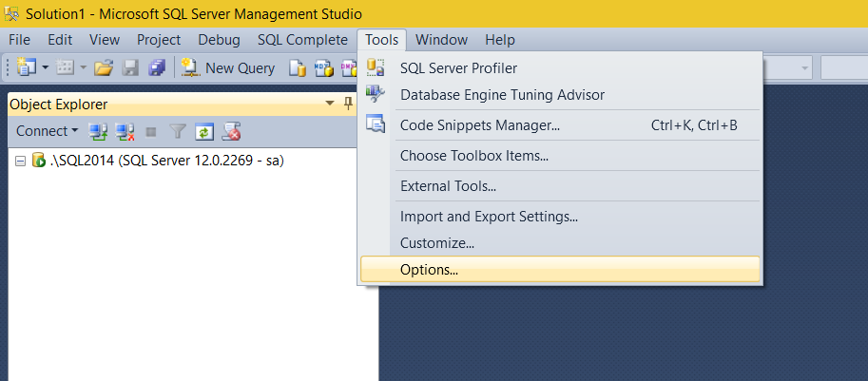Select Database Engine Tuning Advisor
This screenshot has width=868, height=381.
(560, 95)
